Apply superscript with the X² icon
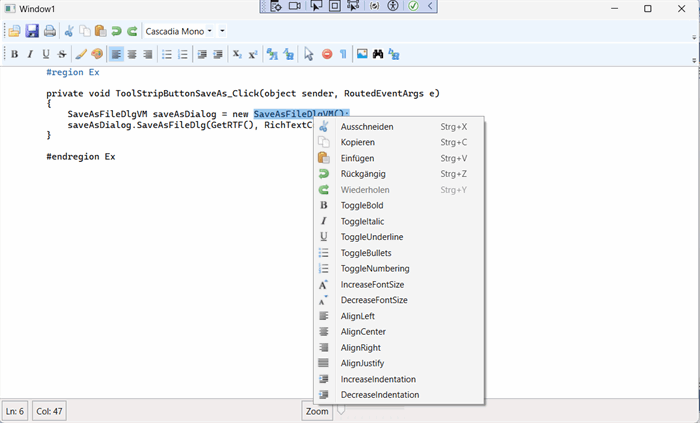 tap(253, 54)
